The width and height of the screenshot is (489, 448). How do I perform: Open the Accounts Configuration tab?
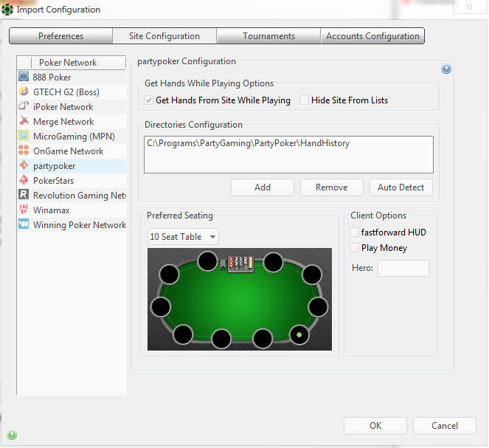[372, 36]
